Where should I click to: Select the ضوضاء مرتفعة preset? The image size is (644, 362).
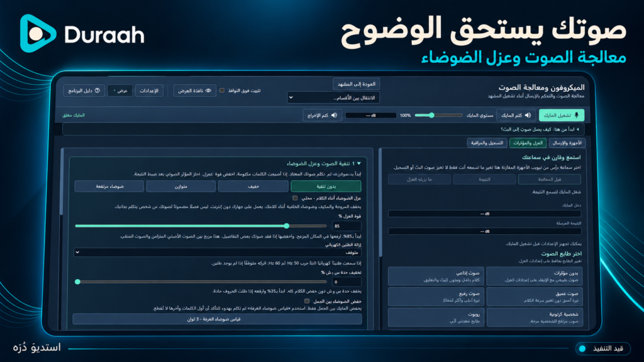pyautogui.click(x=109, y=186)
